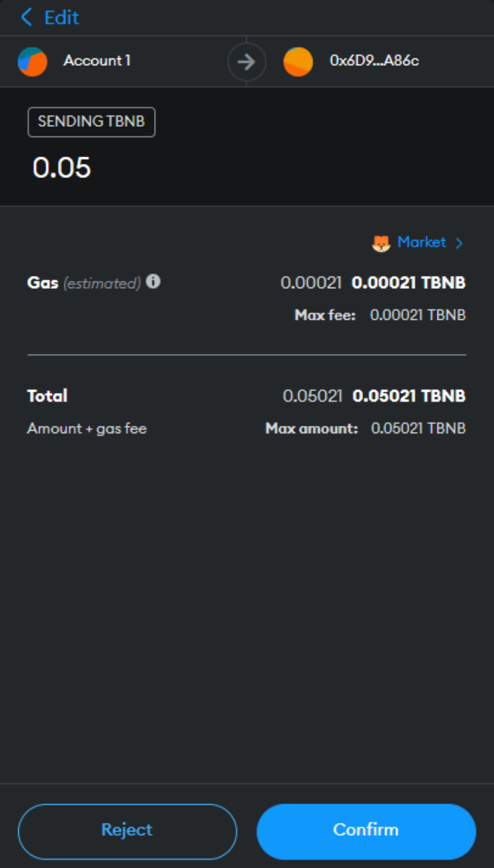Click the Edit link at top
This screenshot has width=494, height=868.
61,17
